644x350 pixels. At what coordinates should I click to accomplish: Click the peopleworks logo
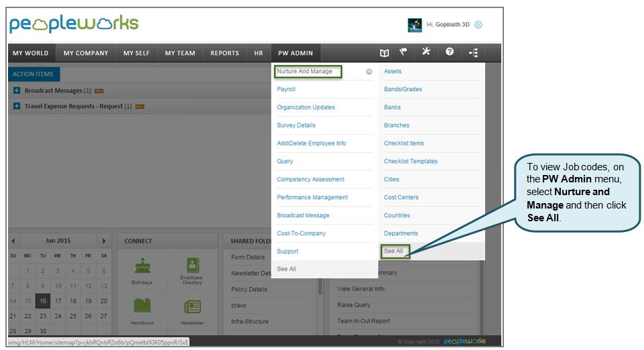tap(74, 24)
